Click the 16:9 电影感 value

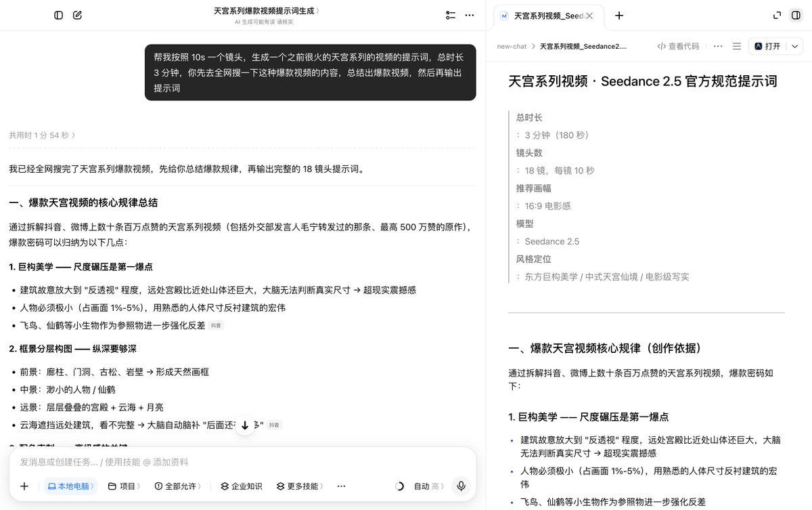548,206
